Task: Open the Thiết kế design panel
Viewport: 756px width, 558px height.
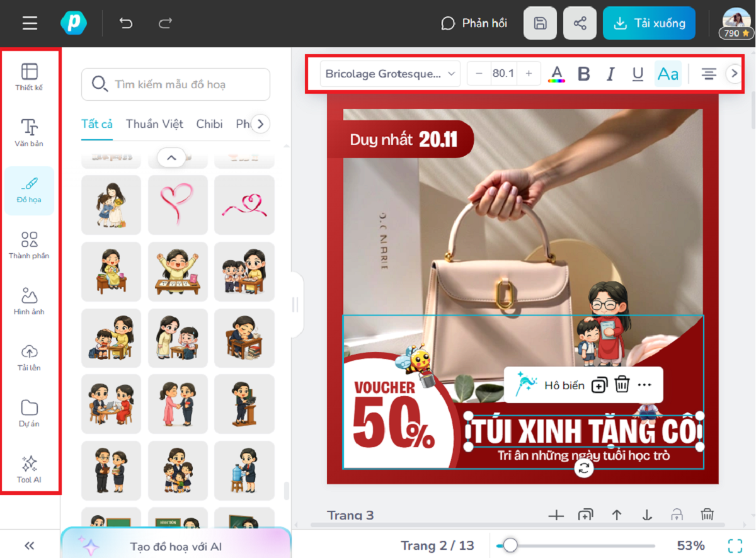Action: point(29,77)
